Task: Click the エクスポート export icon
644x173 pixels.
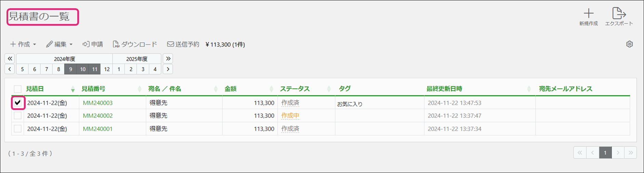Action: point(619,14)
